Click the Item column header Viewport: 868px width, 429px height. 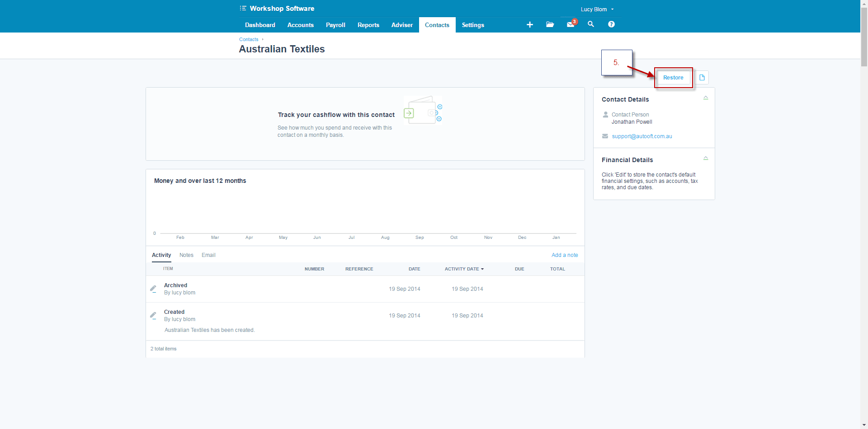(168, 269)
